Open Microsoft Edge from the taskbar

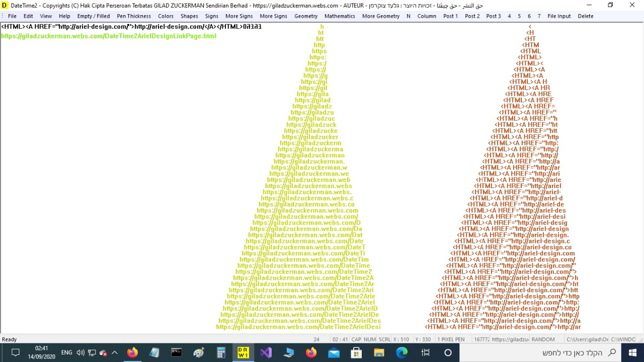click(x=401, y=352)
